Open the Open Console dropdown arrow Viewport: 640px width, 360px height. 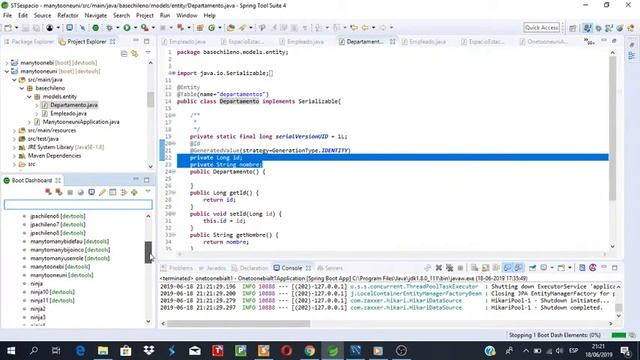pyautogui.click(x=570, y=268)
